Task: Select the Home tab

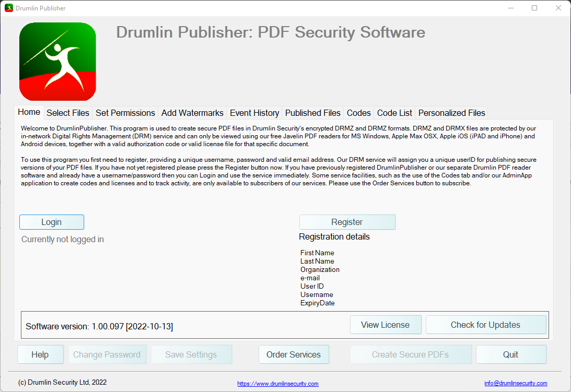Action: tap(29, 112)
